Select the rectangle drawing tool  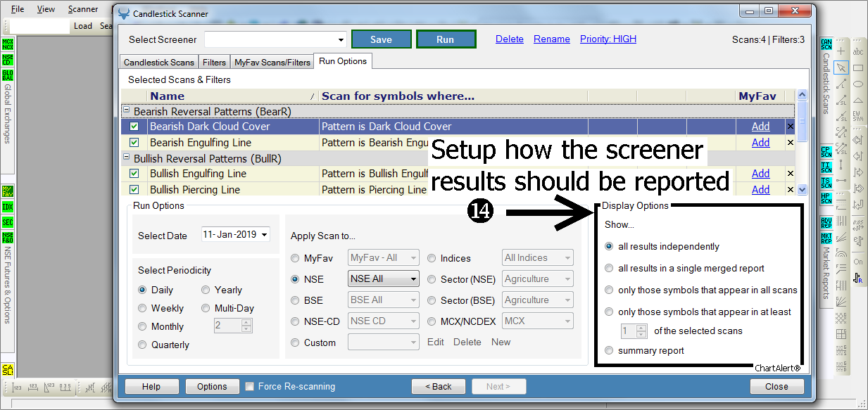pos(858,68)
